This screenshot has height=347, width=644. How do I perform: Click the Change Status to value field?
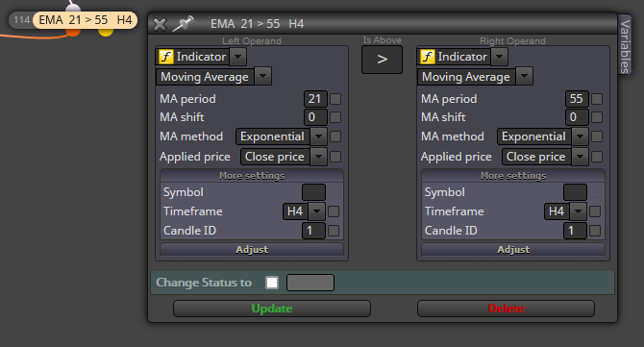310,283
